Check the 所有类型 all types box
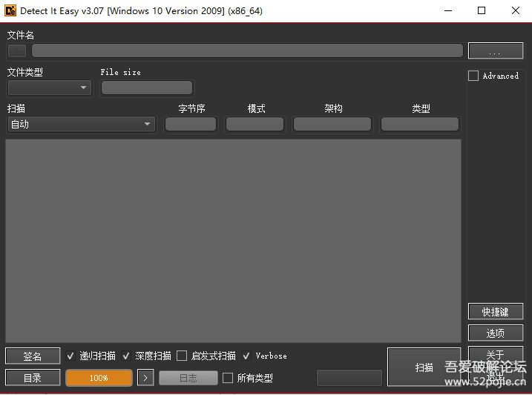The height and width of the screenshot is (395, 532). tap(228, 378)
